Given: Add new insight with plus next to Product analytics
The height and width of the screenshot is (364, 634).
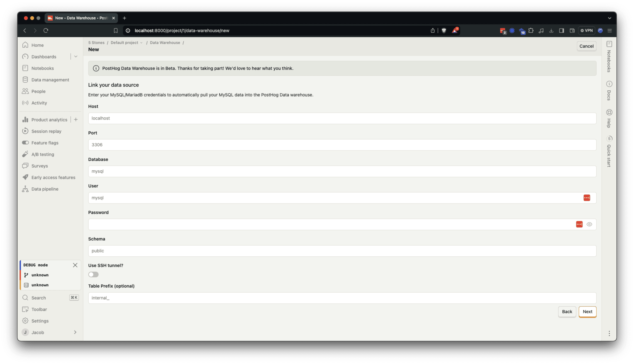Looking at the screenshot, I should point(76,120).
